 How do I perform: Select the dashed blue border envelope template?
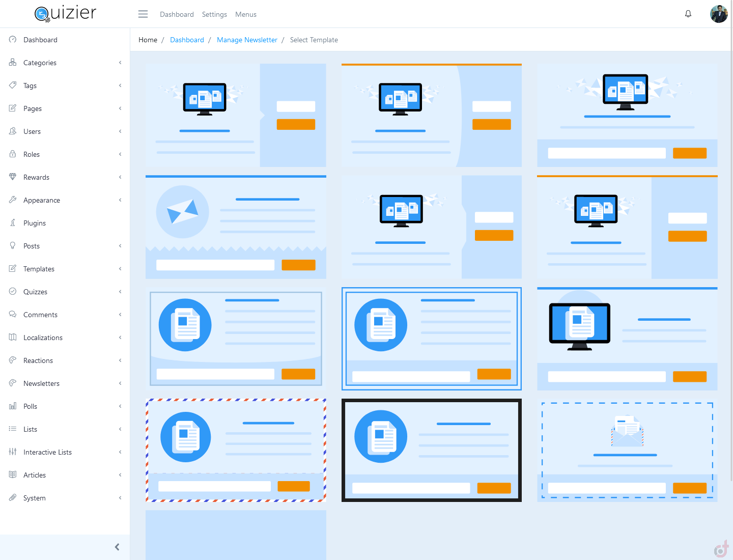[x=627, y=450]
